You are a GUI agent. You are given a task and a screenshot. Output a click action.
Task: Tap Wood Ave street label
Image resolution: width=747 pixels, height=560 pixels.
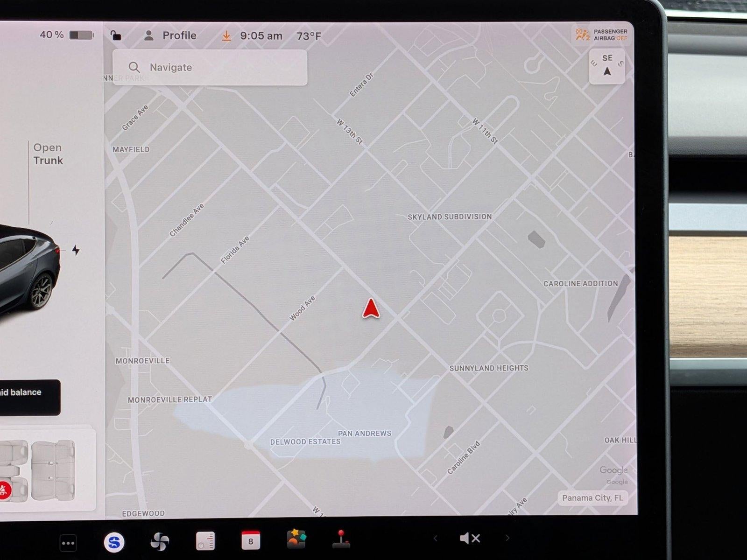coord(303,308)
